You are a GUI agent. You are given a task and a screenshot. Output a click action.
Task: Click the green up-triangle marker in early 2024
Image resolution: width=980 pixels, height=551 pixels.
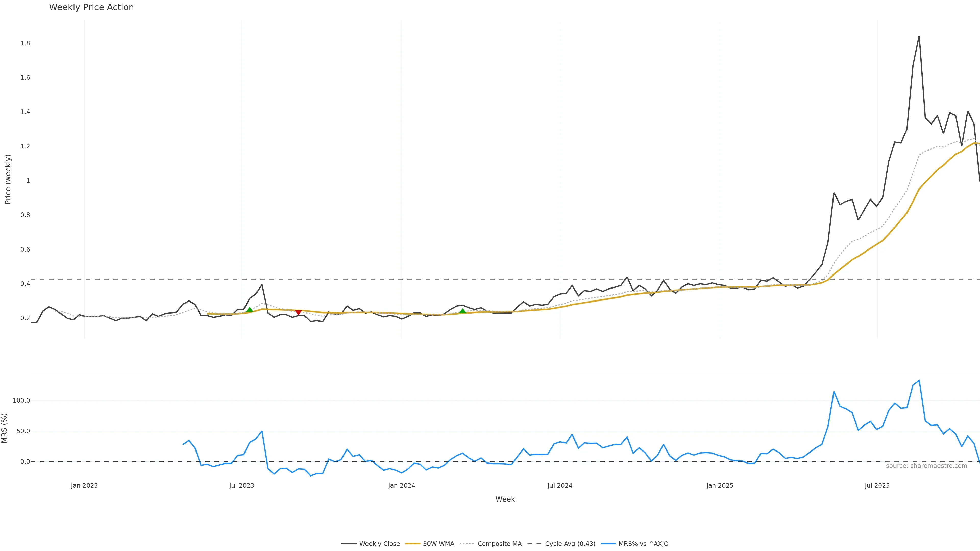(x=463, y=311)
